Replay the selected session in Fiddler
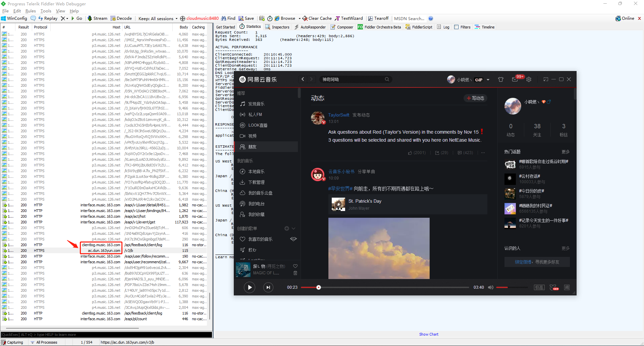This screenshot has height=346, width=644. [48, 18]
